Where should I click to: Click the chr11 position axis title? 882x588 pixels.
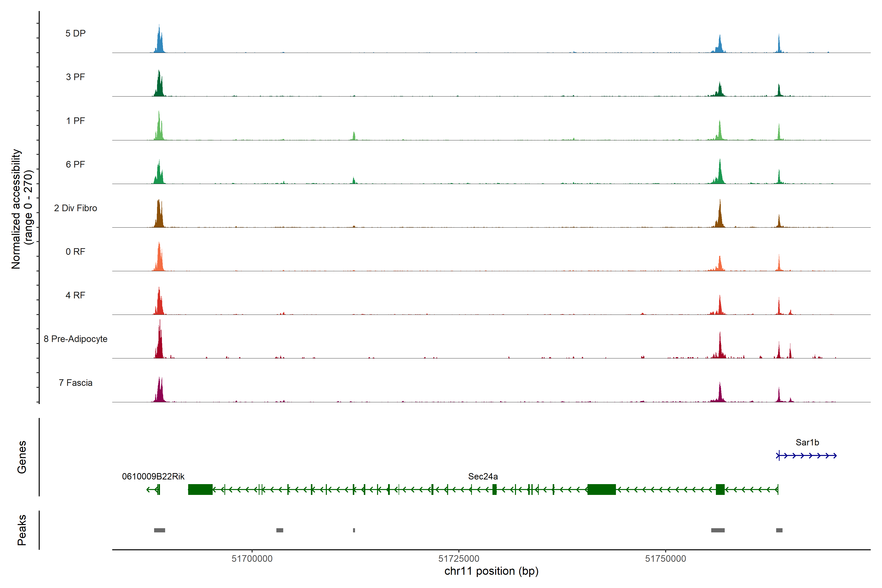pyautogui.click(x=491, y=571)
